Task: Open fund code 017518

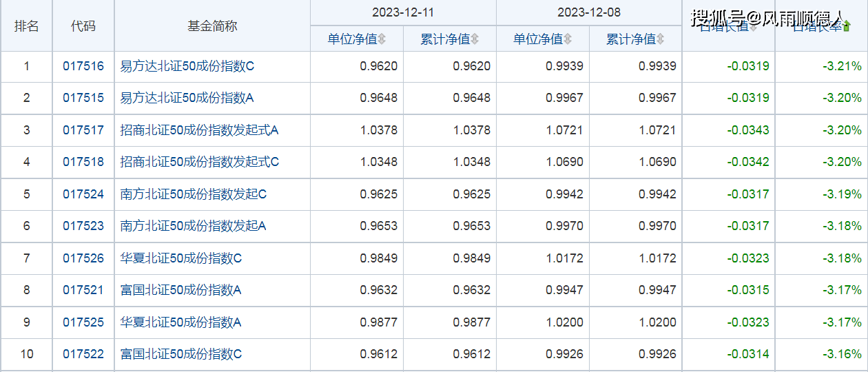Action: [x=83, y=162]
